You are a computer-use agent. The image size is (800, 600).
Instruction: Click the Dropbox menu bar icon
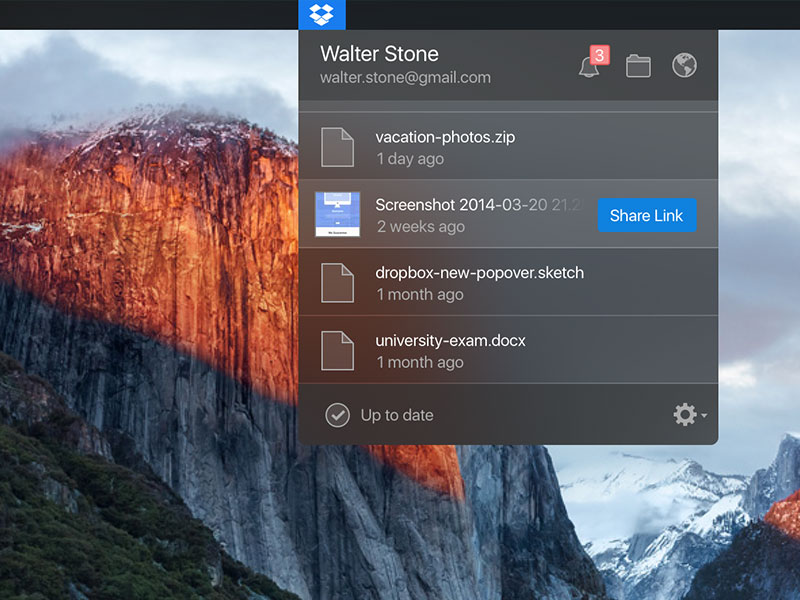pos(320,14)
